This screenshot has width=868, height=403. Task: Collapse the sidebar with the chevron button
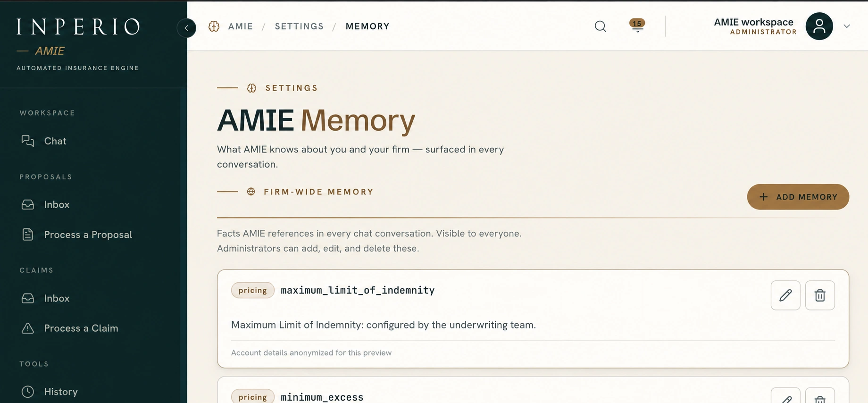pyautogui.click(x=186, y=28)
